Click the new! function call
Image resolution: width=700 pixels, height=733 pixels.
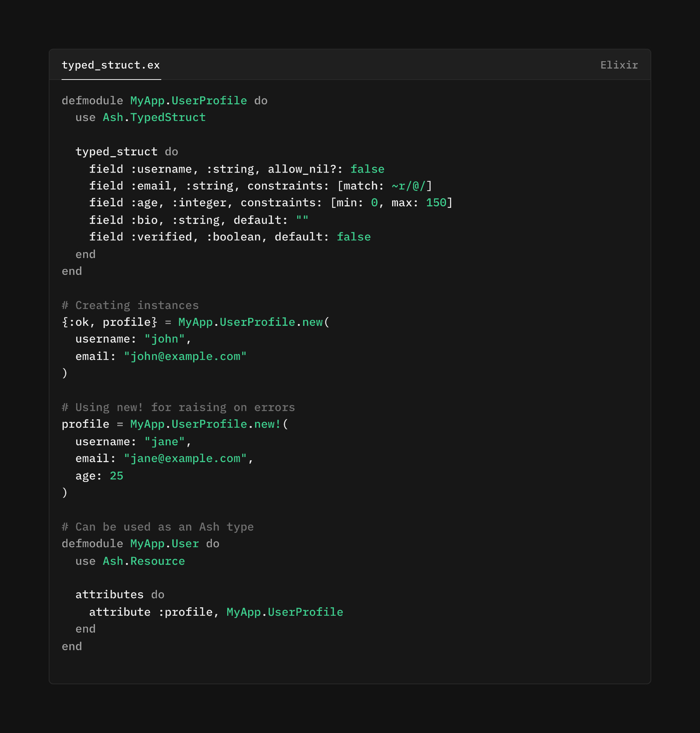tap(267, 424)
